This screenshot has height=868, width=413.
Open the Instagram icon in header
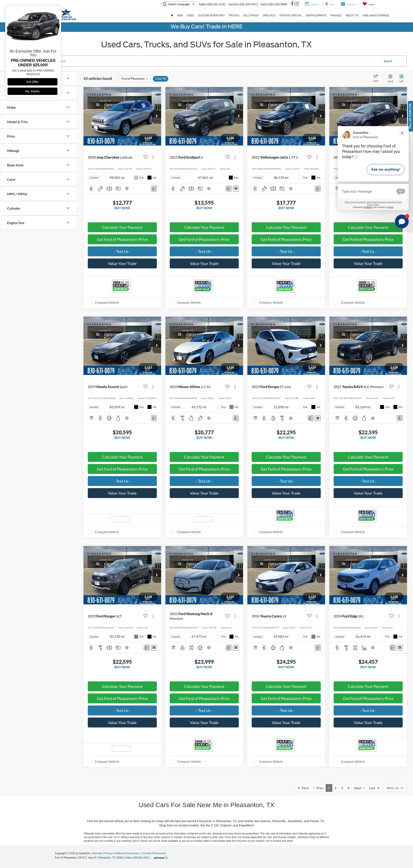tap(297, 4)
